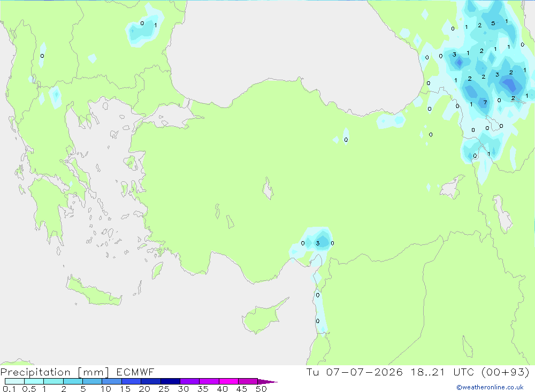Click the '25' legend scale label

(164, 389)
